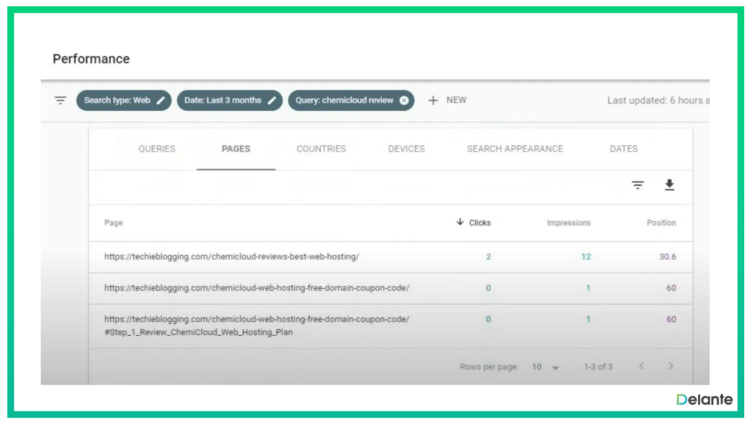Open the chemicloud-reviews-best-web-hosting page row

231,257
